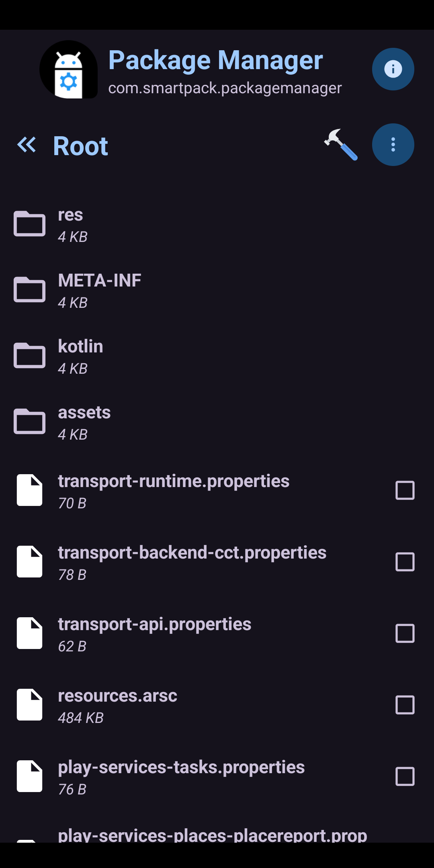Tap the transport-api.properties file icon

coord(29,633)
